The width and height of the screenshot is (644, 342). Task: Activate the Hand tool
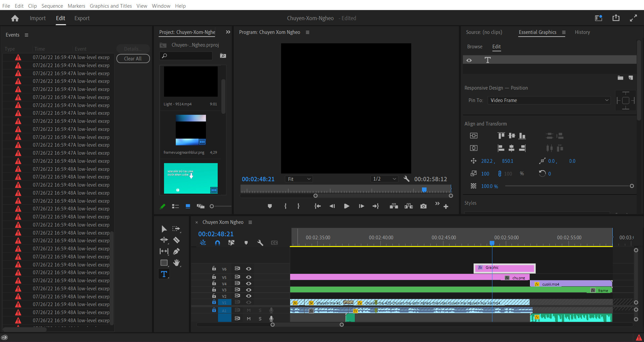point(177,263)
